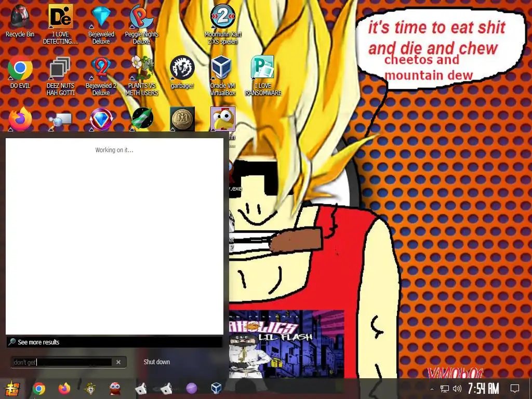Image resolution: width=532 pixels, height=399 pixels.
Task: Select the I LOVE RANSOMWARE Publisher icon
Action: [x=263, y=76]
